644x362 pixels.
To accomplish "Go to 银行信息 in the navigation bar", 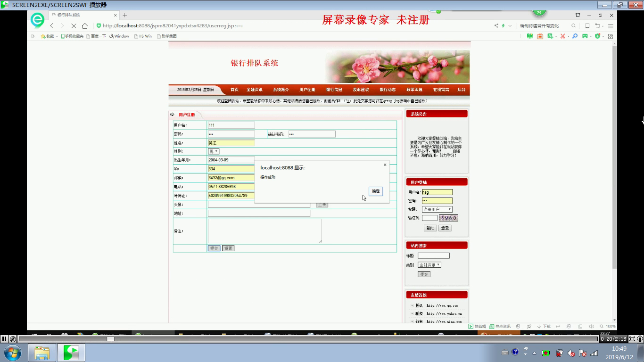I will pos(334,90).
